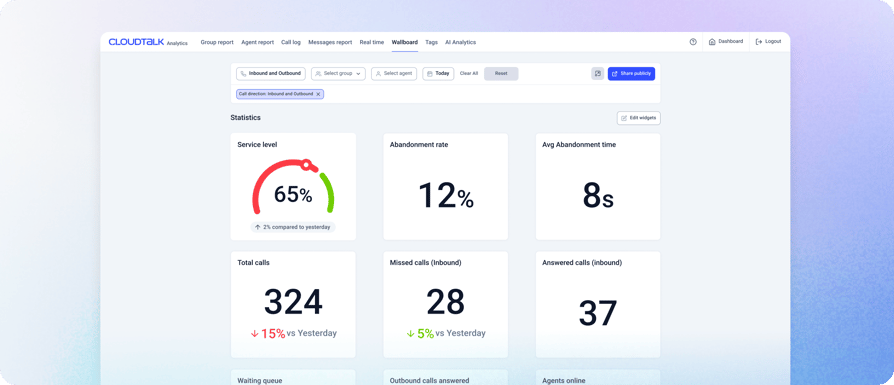
Task: Click the CloudTalk logo
Action: pos(136,42)
